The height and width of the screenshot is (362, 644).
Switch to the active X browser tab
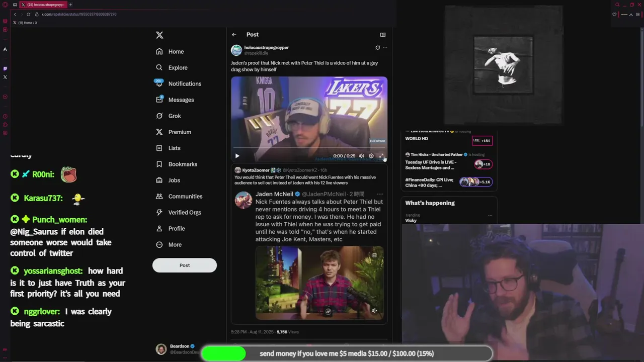pos(43,5)
